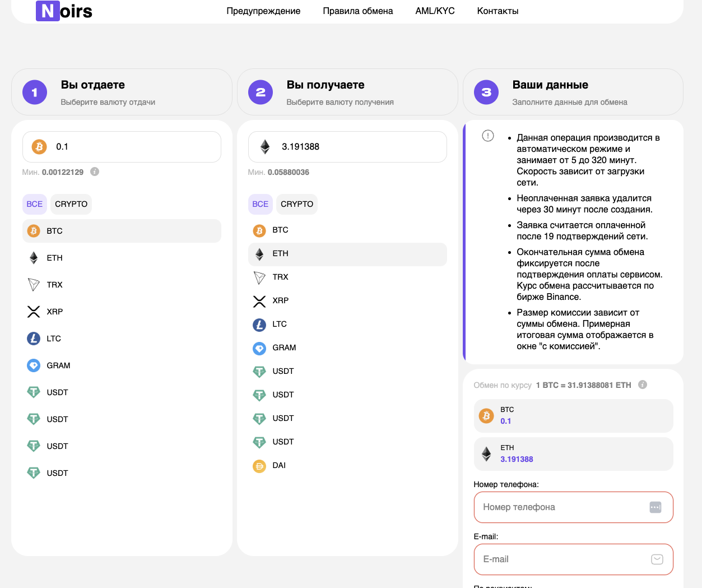The width and height of the screenshot is (702, 588).
Task: Select BTC in the Вы отдаете list
Action: (122, 231)
